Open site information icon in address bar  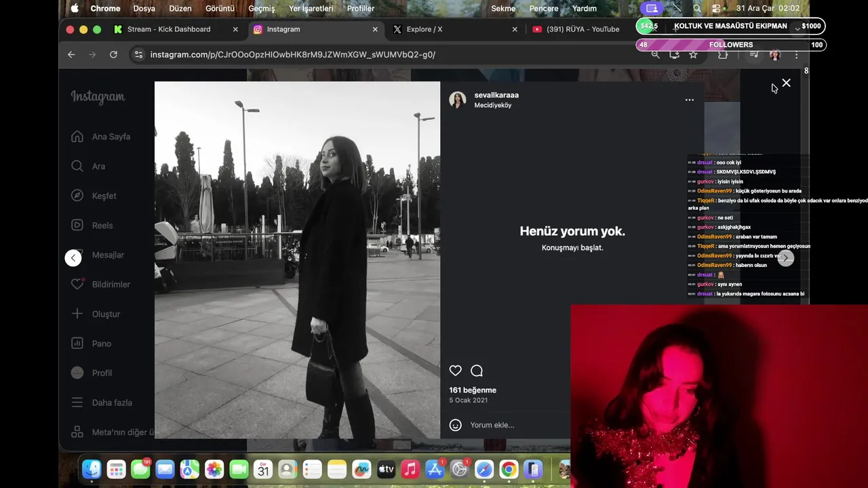138,54
